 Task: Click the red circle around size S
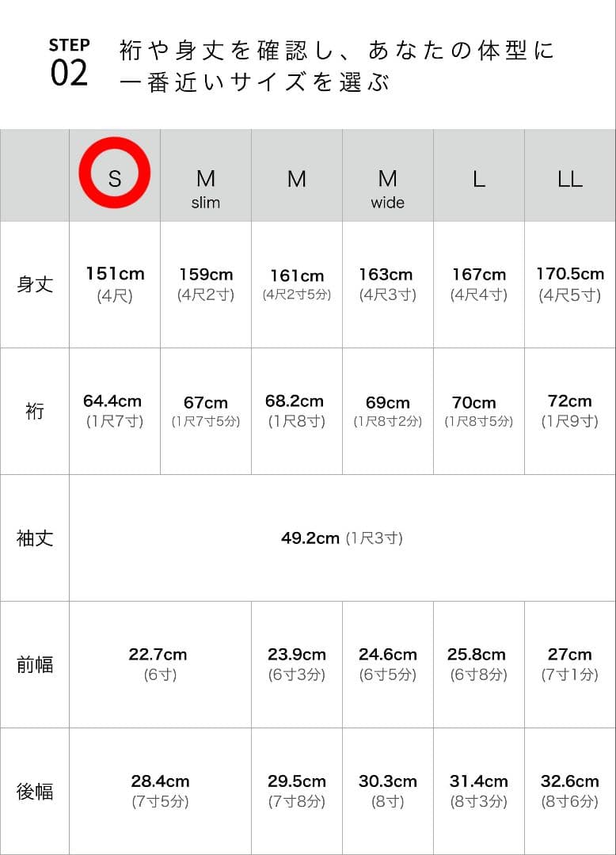(x=115, y=176)
